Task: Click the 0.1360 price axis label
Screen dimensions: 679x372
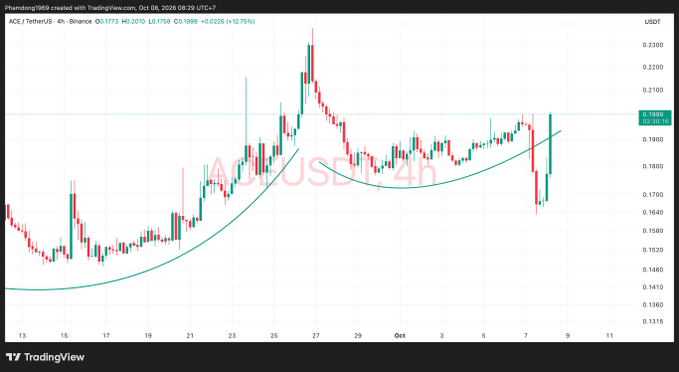Action: click(653, 305)
